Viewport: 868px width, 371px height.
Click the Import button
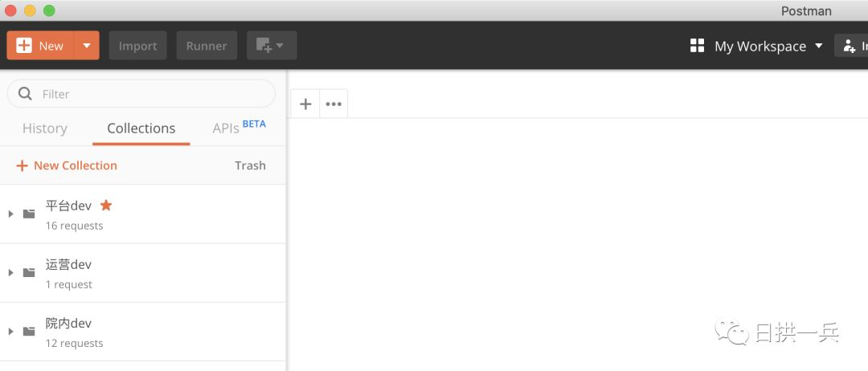coord(137,46)
